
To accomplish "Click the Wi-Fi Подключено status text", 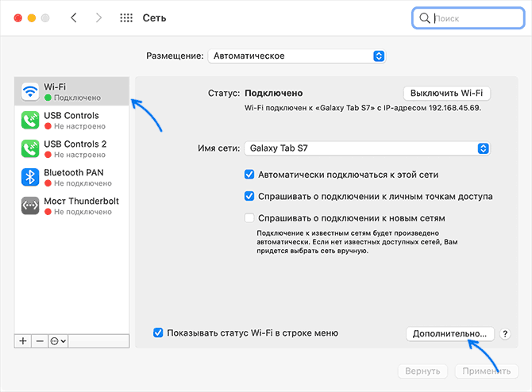I will [x=77, y=98].
